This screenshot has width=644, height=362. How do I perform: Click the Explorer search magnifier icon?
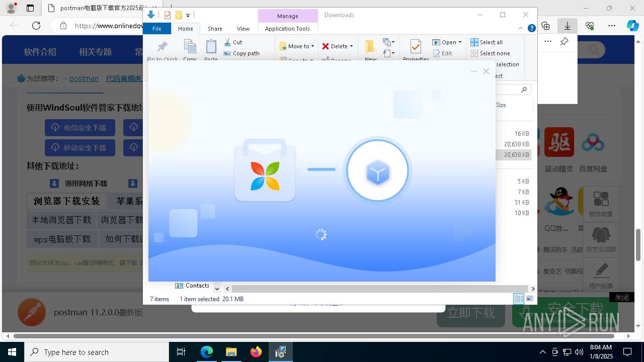(x=524, y=89)
